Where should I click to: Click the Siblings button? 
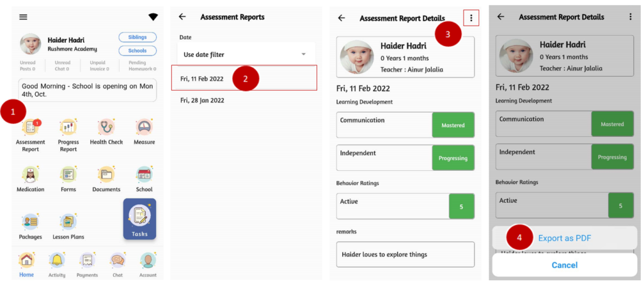tap(137, 38)
